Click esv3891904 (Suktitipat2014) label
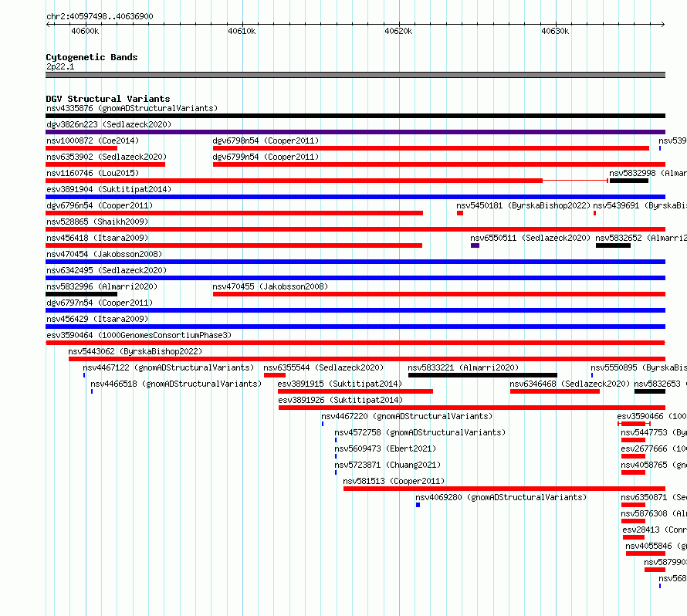This screenshot has width=687, height=616. (x=109, y=189)
